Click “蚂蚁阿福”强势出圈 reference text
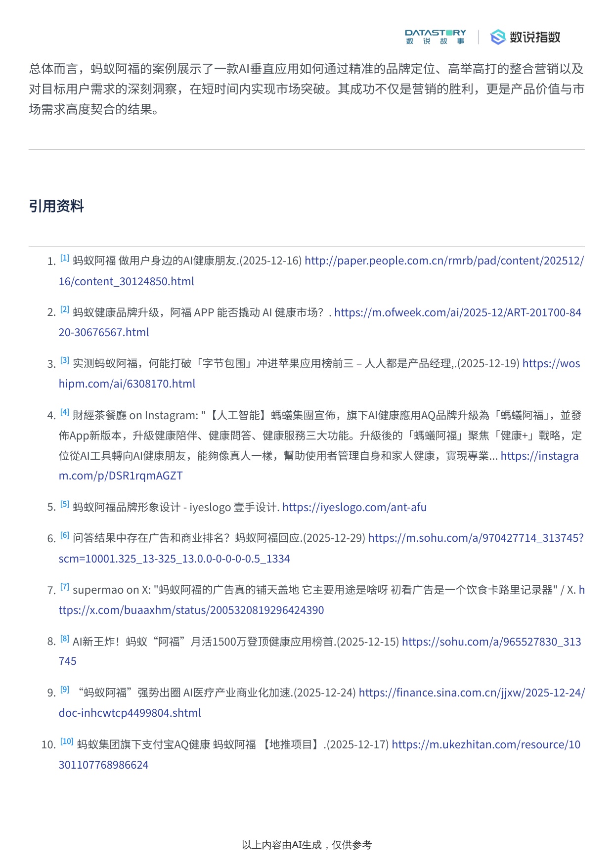The width and height of the screenshot is (614, 868). point(217,693)
